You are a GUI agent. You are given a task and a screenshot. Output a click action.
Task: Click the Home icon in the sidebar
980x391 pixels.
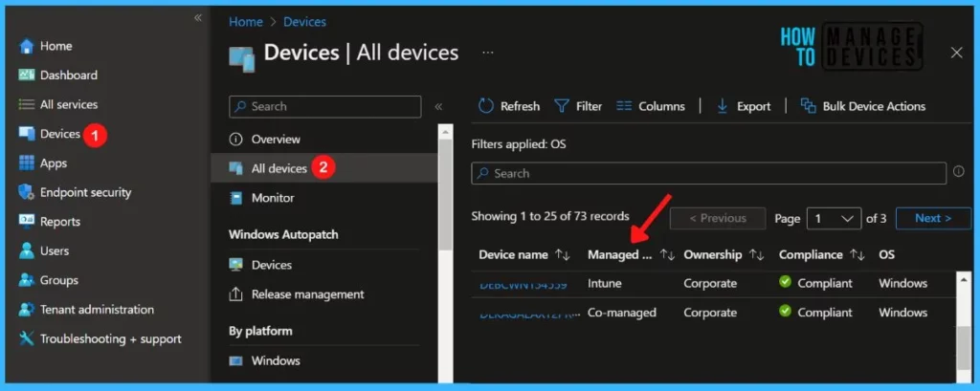coord(26,46)
